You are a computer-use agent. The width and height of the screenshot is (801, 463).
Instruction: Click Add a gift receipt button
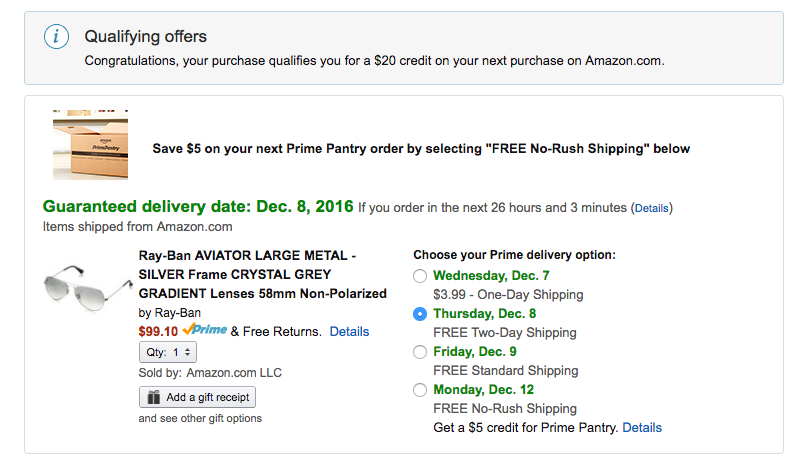pos(196,397)
